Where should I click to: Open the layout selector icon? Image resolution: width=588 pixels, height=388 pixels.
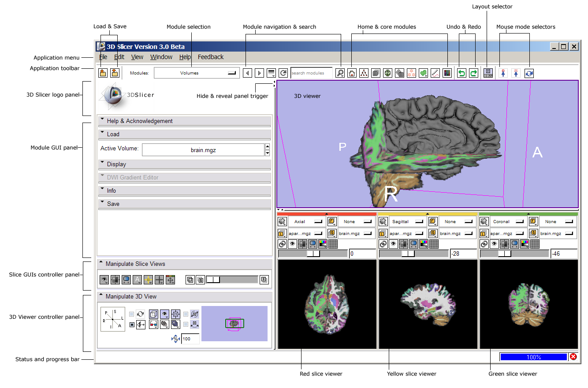click(488, 73)
